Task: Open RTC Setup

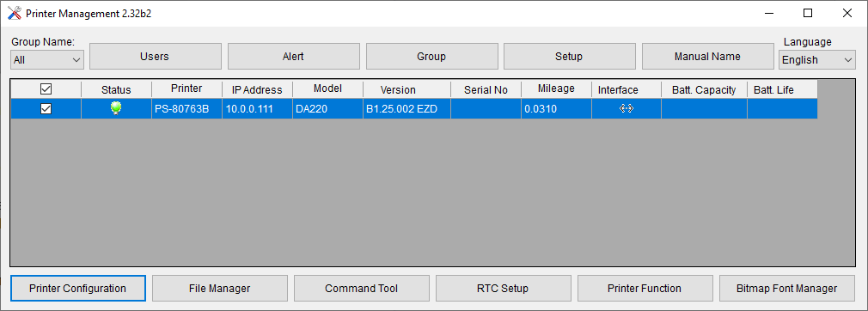Action: click(504, 289)
